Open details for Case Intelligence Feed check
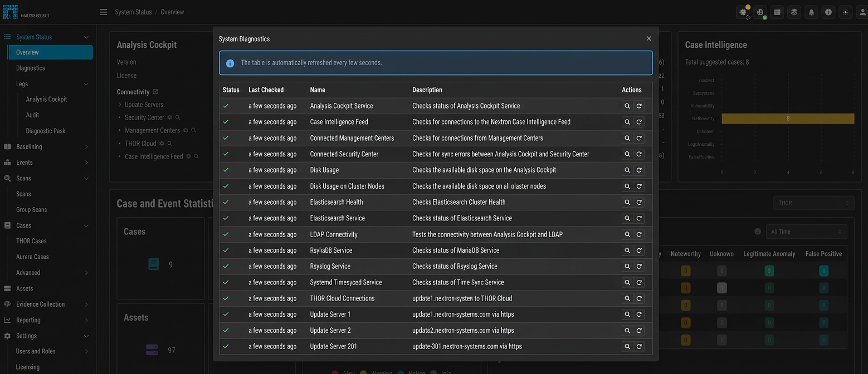 click(x=627, y=122)
